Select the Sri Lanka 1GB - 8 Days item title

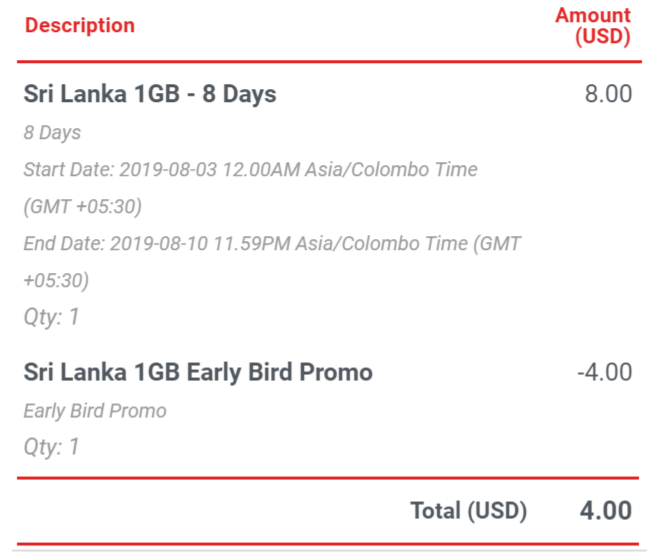click(150, 93)
